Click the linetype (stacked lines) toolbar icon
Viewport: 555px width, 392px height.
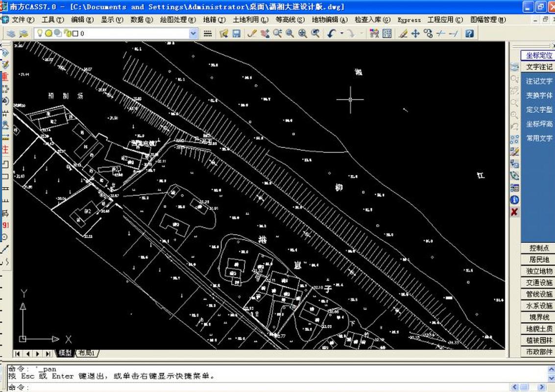pos(208,33)
